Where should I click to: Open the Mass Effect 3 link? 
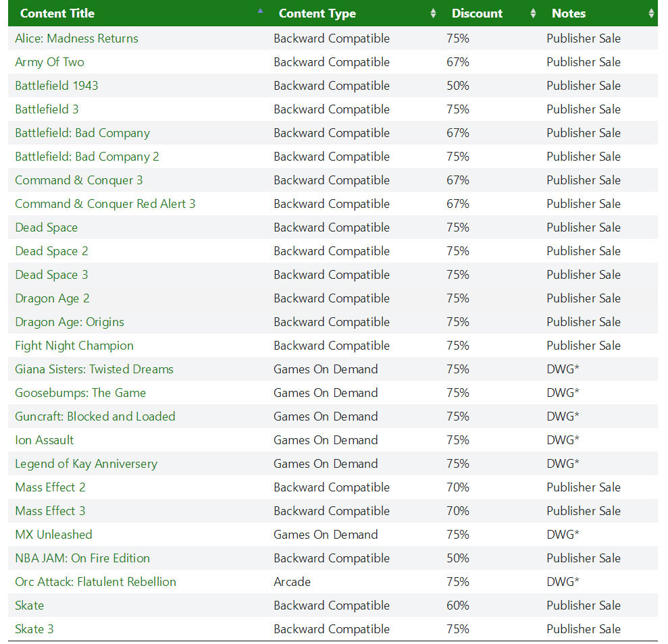pos(50,511)
